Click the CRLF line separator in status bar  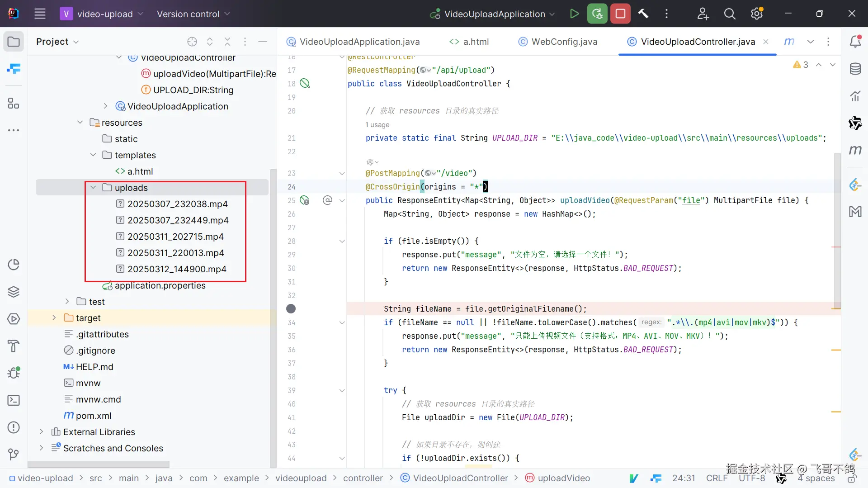tap(717, 479)
